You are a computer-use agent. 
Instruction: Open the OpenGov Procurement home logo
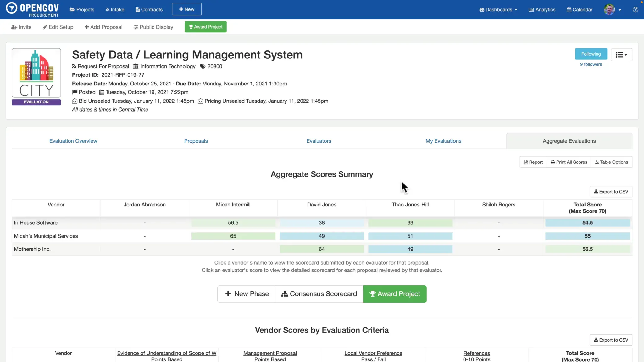(32, 9)
